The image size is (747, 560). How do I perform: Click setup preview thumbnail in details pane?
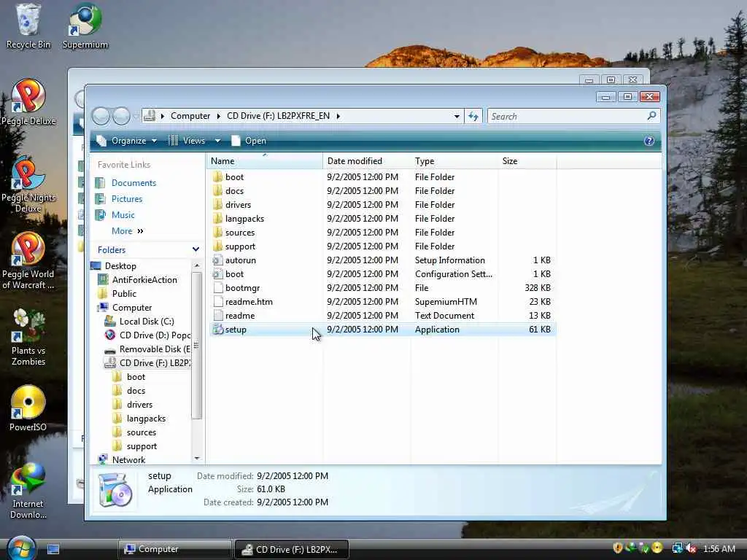(115, 491)
